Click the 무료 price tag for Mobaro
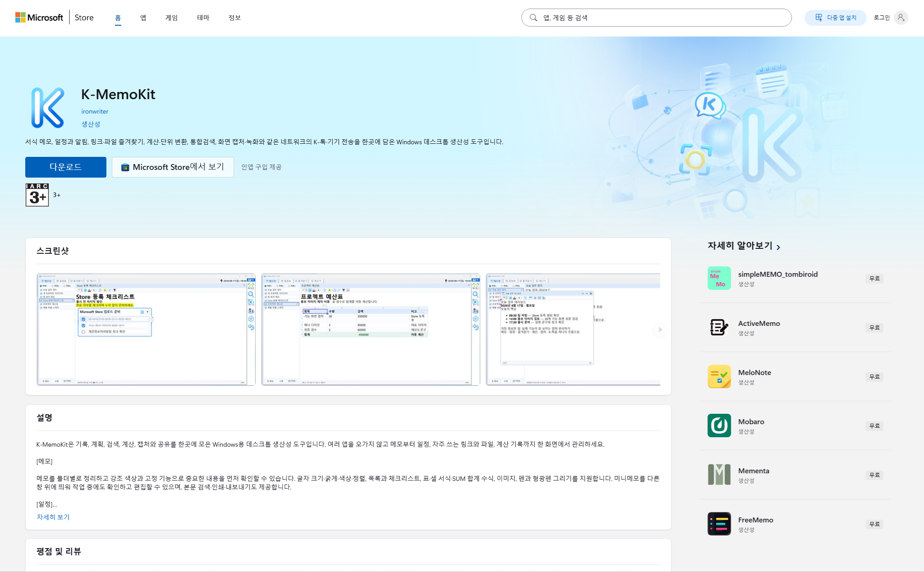924x572 pixels. tap(874, 426)
